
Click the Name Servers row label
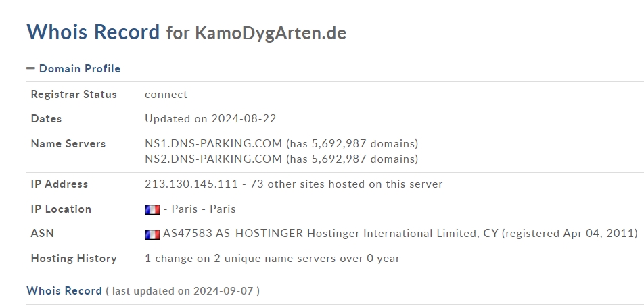tap(68, 144)
